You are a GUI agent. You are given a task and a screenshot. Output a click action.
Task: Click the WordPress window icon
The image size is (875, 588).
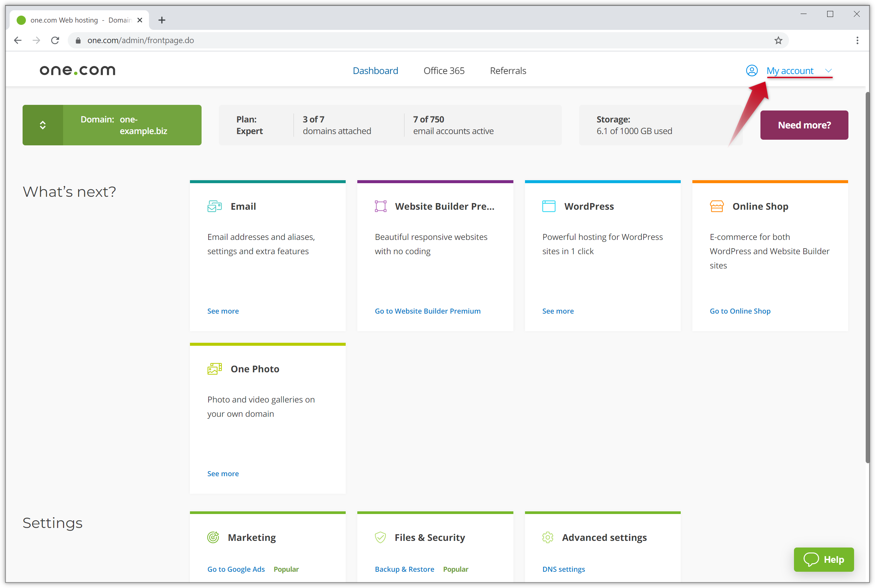pyautogui.click(x=549, y=206)
